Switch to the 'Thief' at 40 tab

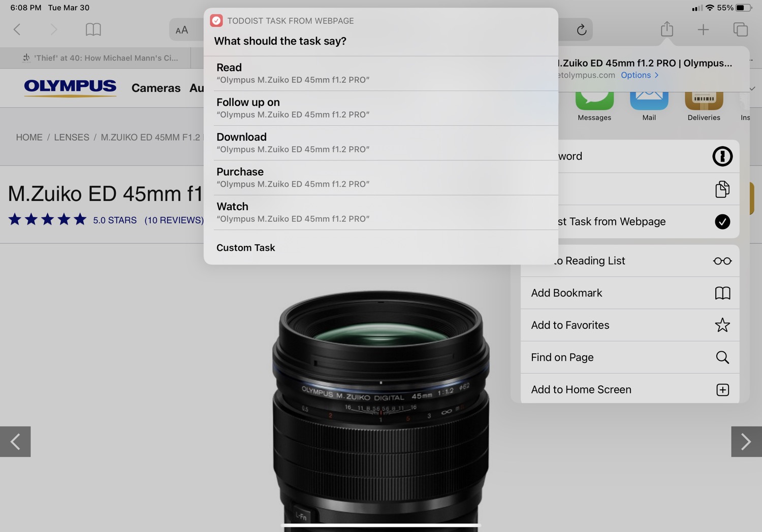(96, 58)
